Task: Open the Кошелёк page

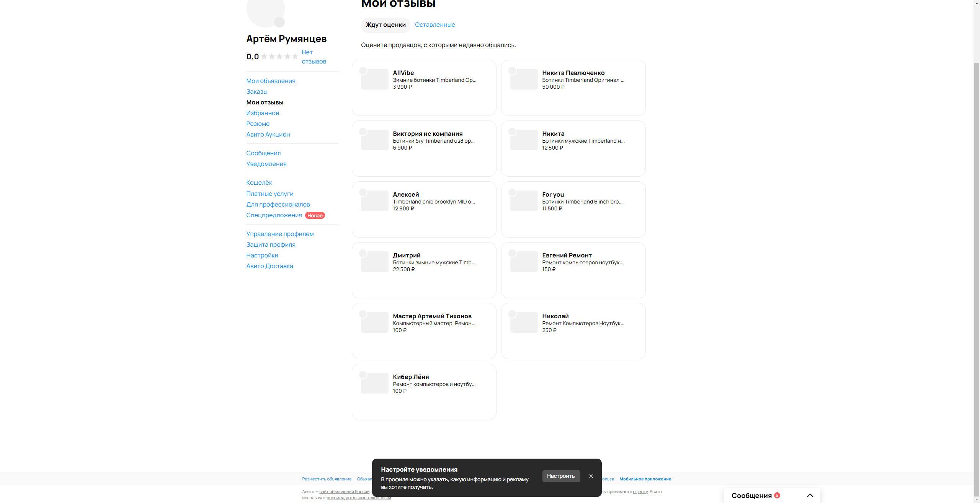Action: point(259,183)
